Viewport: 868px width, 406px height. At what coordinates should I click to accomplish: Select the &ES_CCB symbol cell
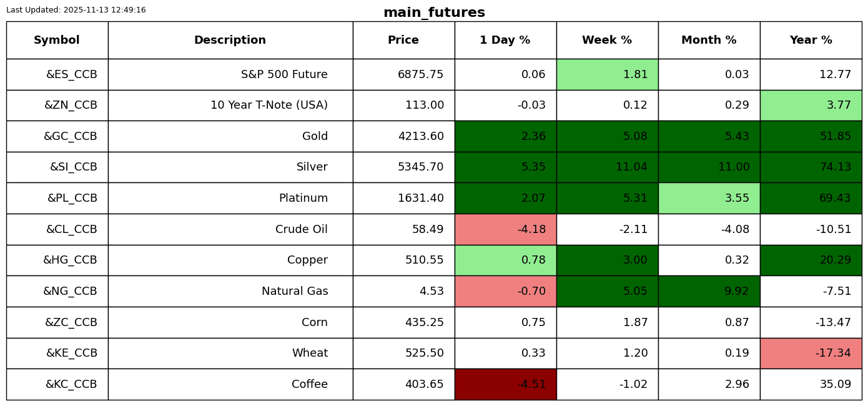pos(57,74)
